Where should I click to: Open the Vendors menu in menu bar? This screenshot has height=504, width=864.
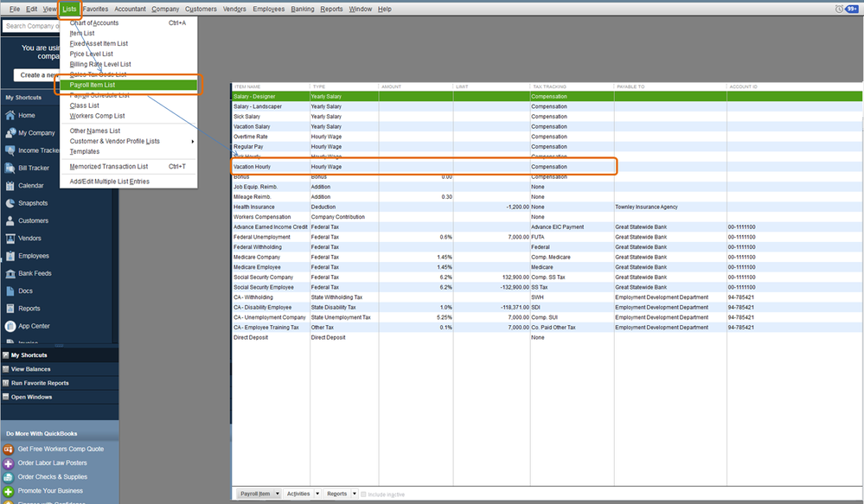coord(234,9)
